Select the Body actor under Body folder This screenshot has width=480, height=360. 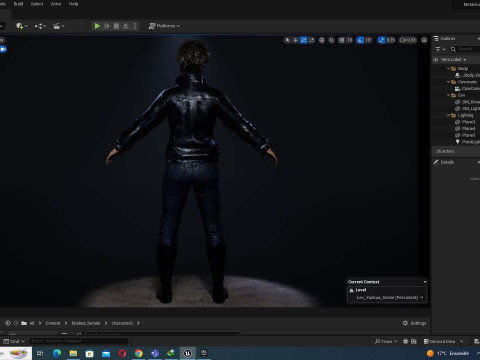(468, 75)
